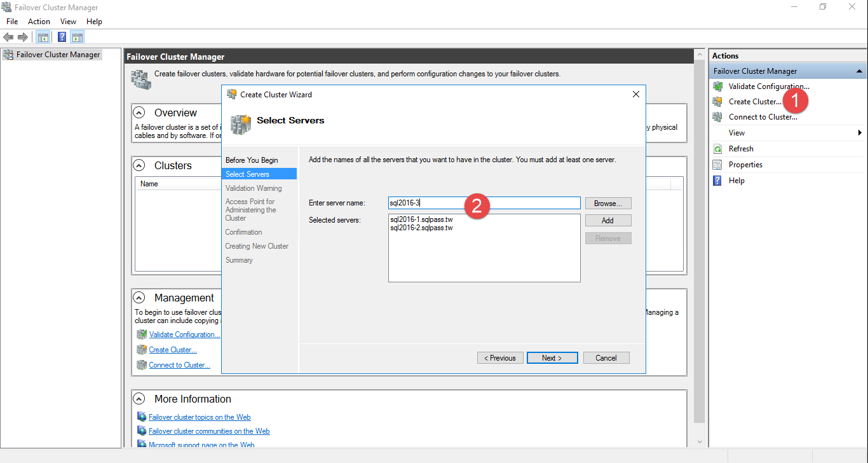Click the Forward arrow toolbar icon
This screenshot has width=868, height=463.
(x=23, y=38)
